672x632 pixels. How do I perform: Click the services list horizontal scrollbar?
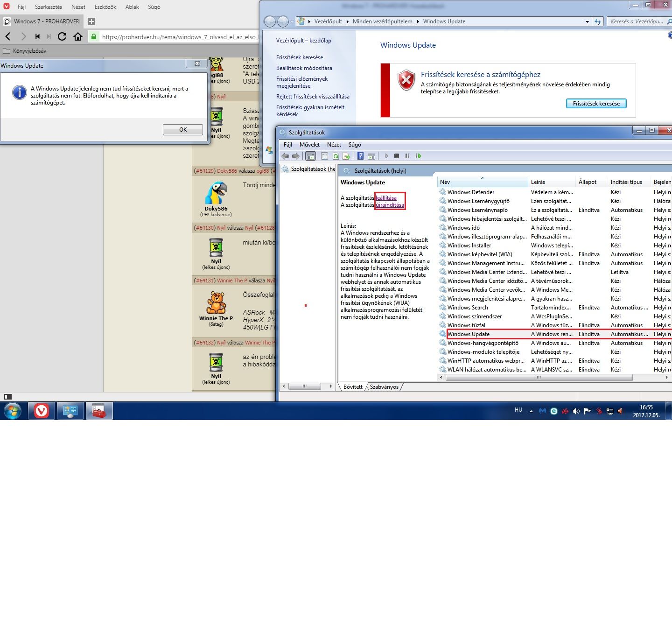(x=539, y=377)
